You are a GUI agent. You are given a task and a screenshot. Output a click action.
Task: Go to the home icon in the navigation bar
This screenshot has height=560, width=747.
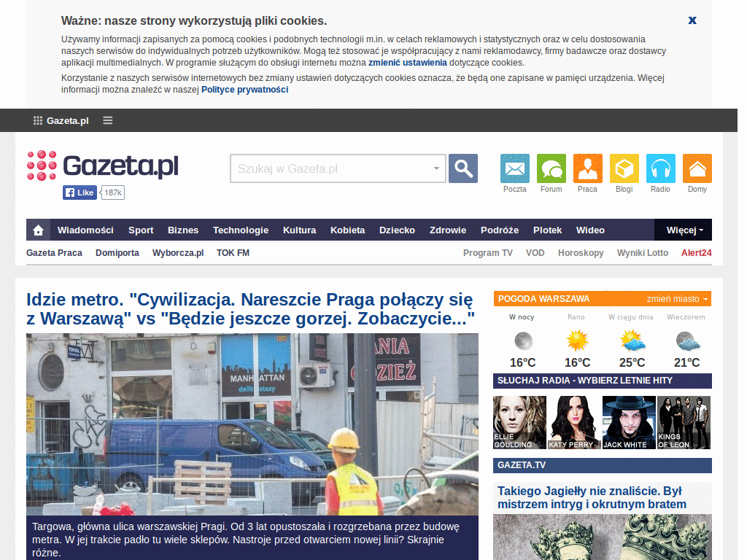pos(38,230)
